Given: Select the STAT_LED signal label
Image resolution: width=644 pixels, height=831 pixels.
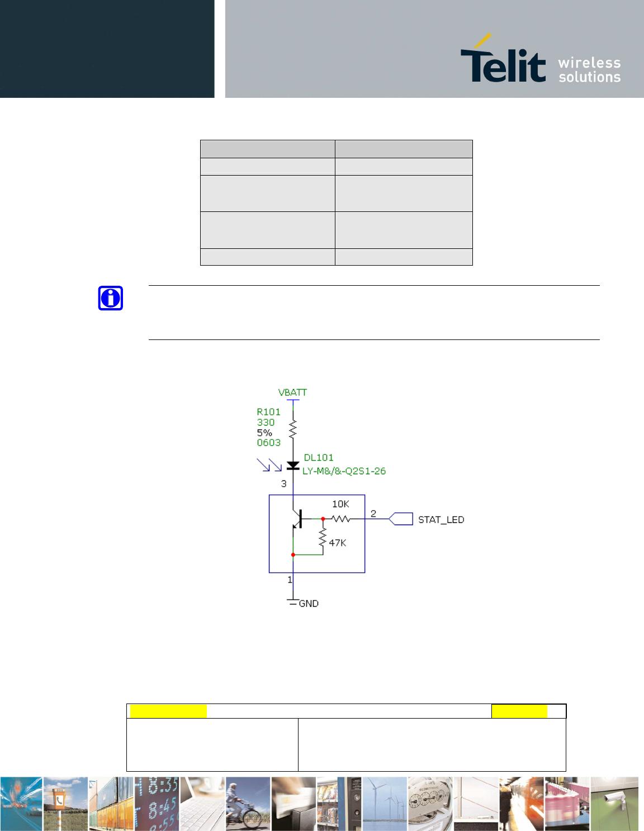Looking at the screenshot, I should [x=441, y=520].
